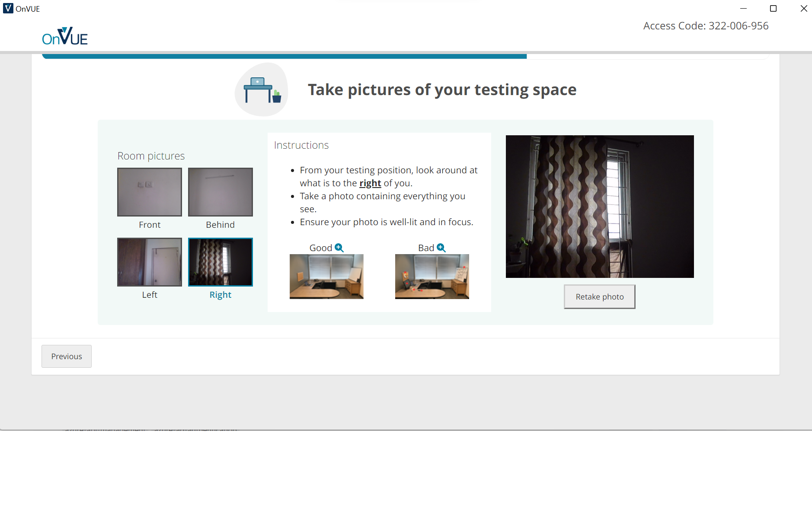The image size is (812, 513).
Task: Open the Good example photo
Action: [x=326, y=277]
